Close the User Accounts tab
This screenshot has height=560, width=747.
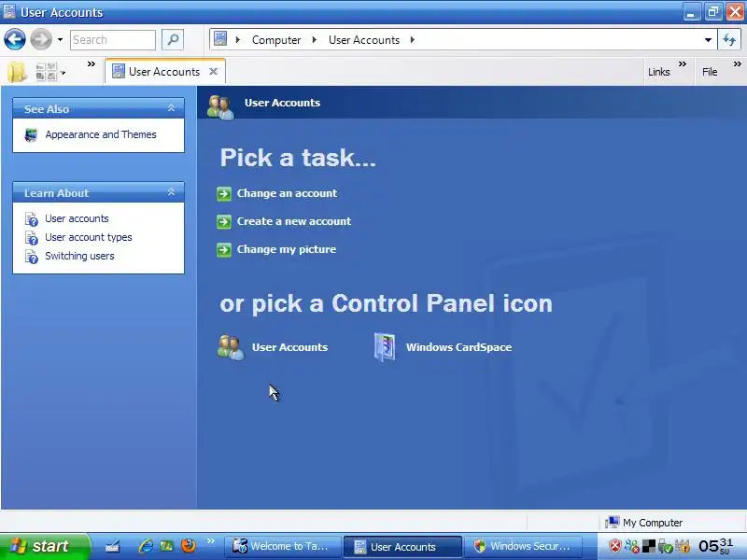tap(214, 72)
